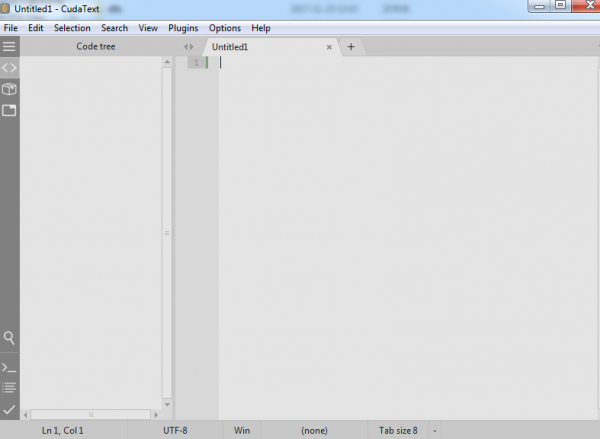Open the hamburger sidebar menu
The image size is (600, 439).
click(9, 46)
